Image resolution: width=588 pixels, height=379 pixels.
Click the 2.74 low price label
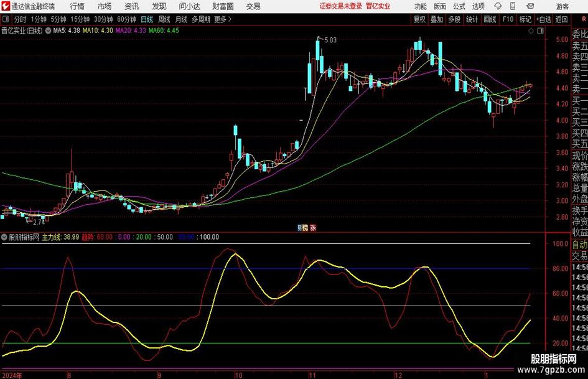click(39, 222)
